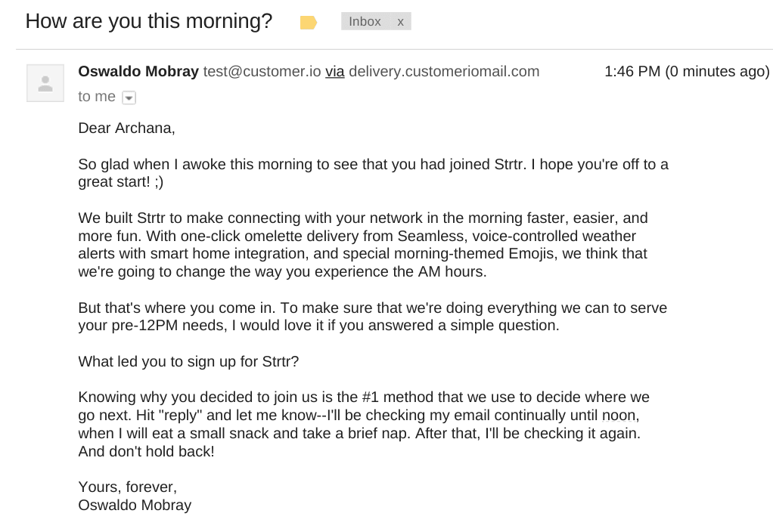Click the question "What led you to sign up"

188,361
